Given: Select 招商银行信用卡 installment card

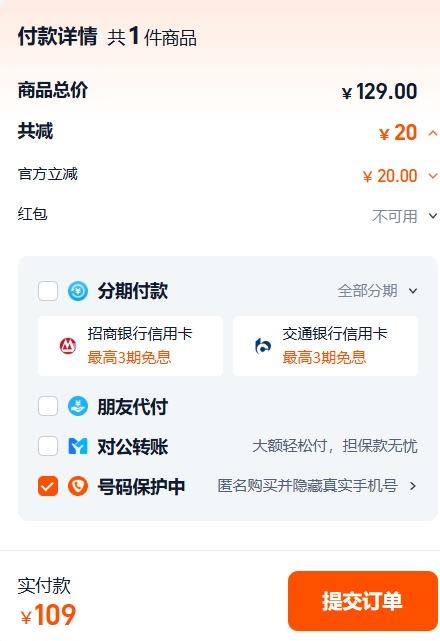Looking at the screenshot, I should click(130, 346).
